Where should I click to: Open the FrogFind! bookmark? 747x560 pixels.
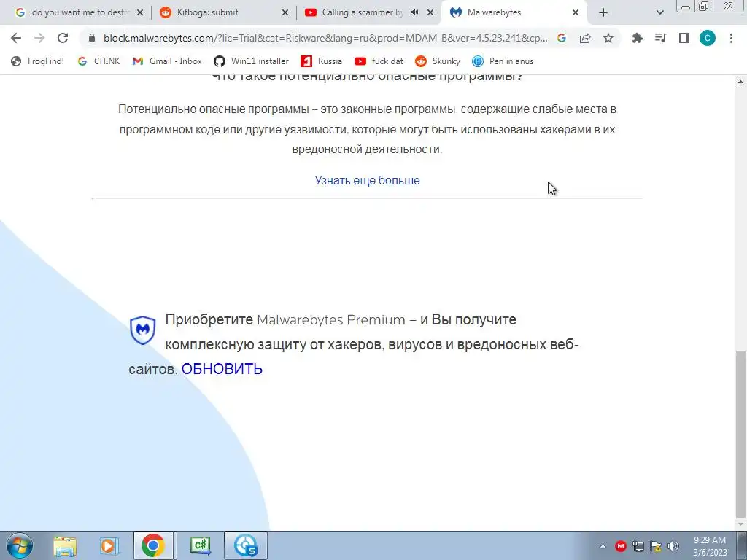tap(38, 61)
